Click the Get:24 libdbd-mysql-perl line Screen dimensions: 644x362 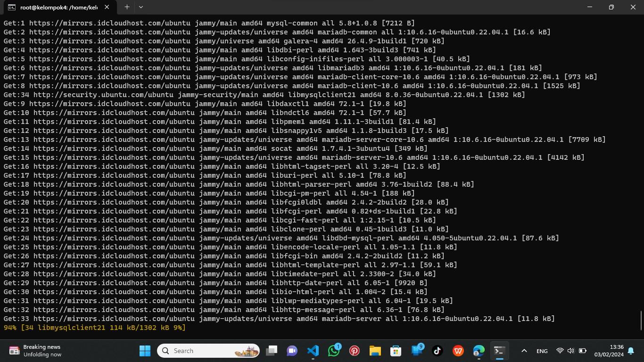(x=281, y=238)
